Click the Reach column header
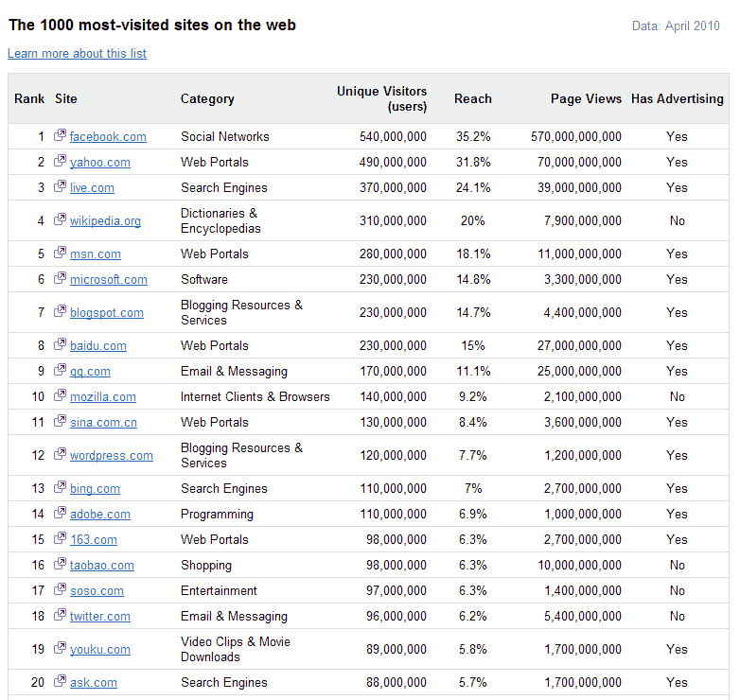 (473, 98)
